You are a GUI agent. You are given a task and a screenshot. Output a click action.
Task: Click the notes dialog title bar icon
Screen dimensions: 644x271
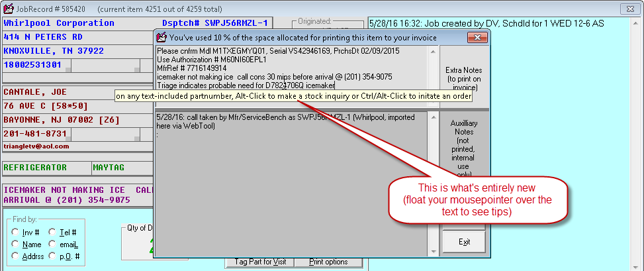point(161,38)
